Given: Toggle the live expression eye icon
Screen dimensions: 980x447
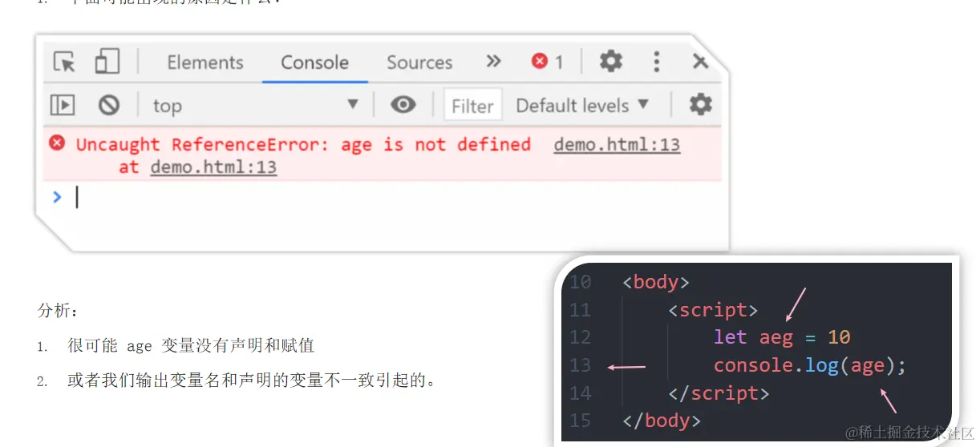Looking at the screenshot, I should click(x=403, y=104).
